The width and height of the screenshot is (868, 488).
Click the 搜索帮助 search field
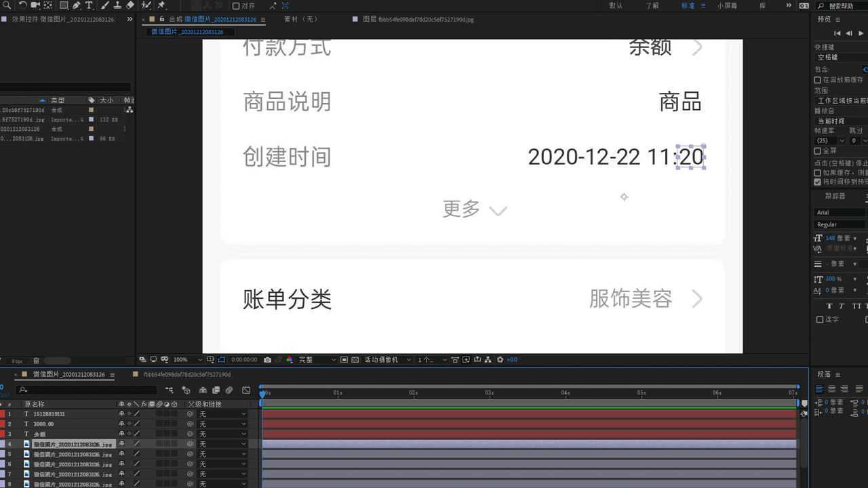click(x=841, y=5)
